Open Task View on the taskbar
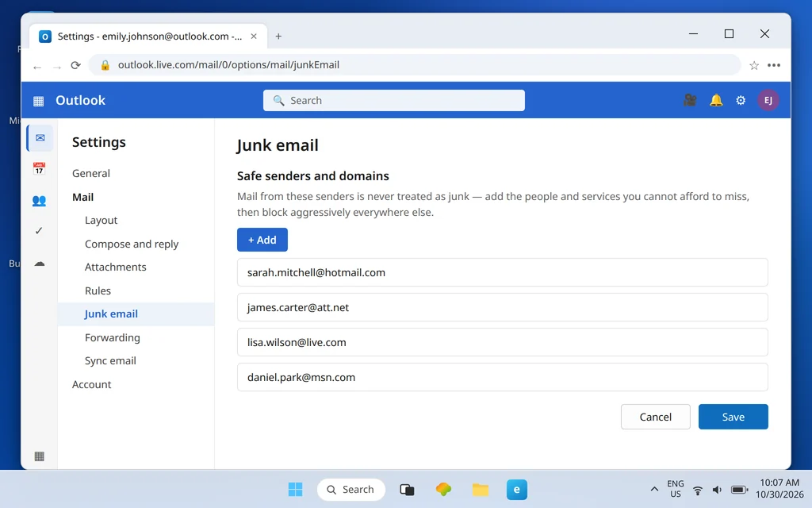Image resolution: width=812 pixels, height=508 pixels. tap(407, 489)
